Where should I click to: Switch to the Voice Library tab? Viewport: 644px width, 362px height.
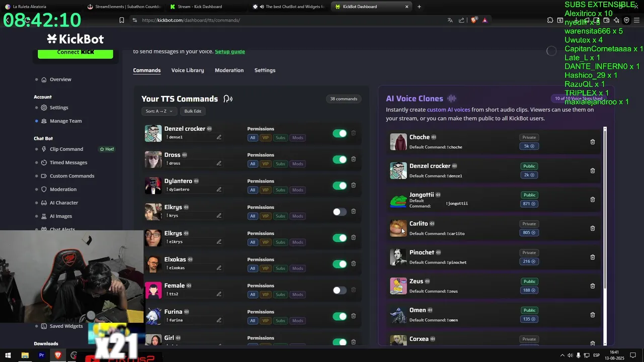[x=188, y=70]
